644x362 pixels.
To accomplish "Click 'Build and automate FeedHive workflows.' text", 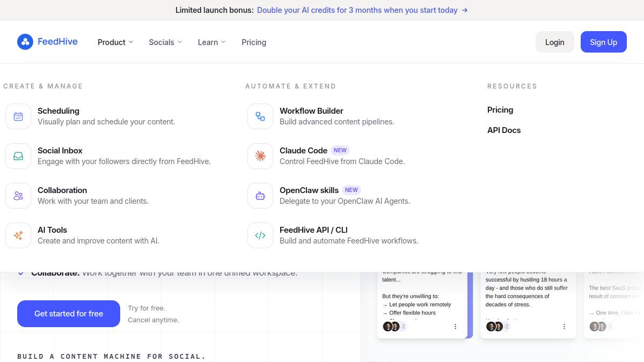I will coord(349,241).
